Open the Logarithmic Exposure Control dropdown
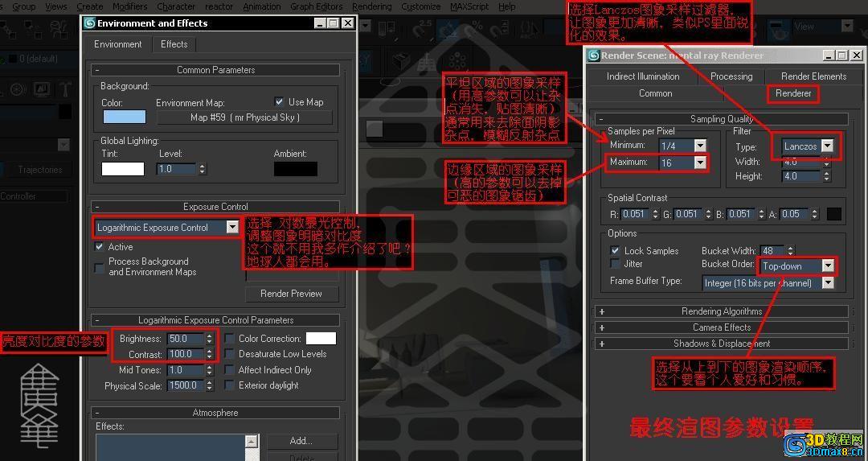868x461 pixels. pos(232,227)
